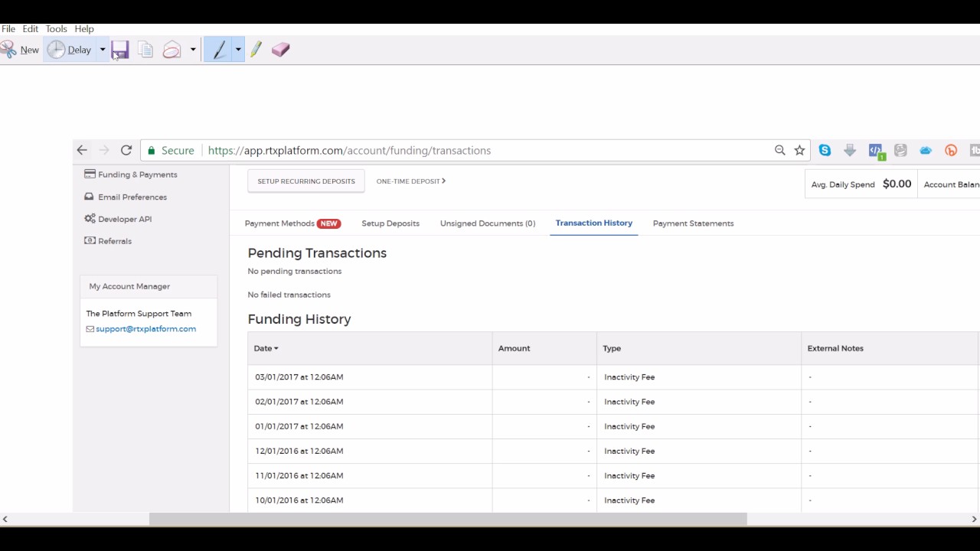Select Transaction History tab
The image size is (980, 551).
(594, 223)
